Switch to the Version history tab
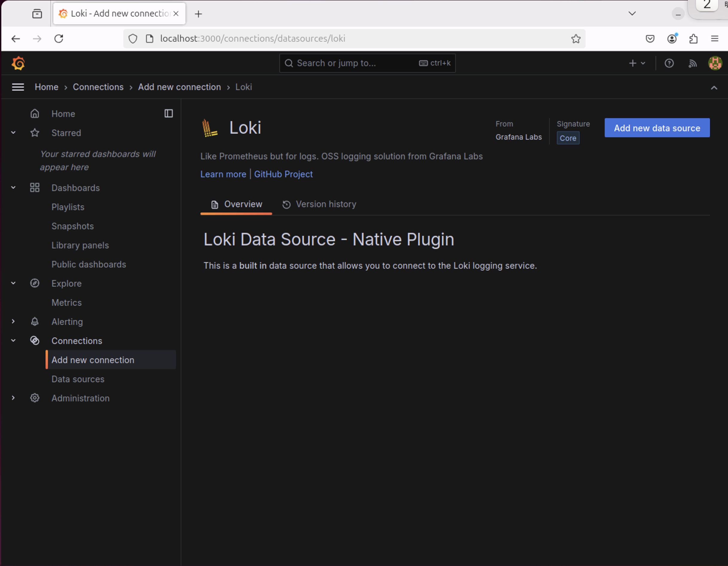 pos(319,204)
